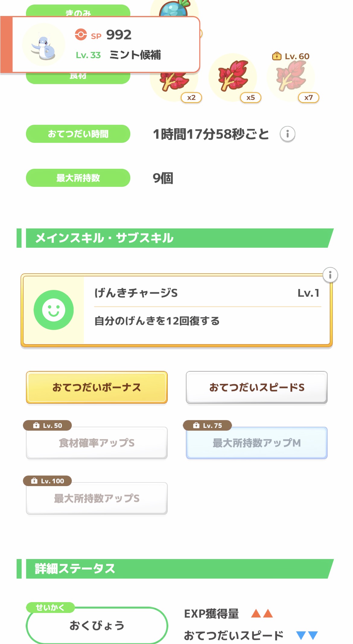The image size is (353, 644).
Task: Select the x5 ingredient leaf icon
Action: (x=233, y=77)
